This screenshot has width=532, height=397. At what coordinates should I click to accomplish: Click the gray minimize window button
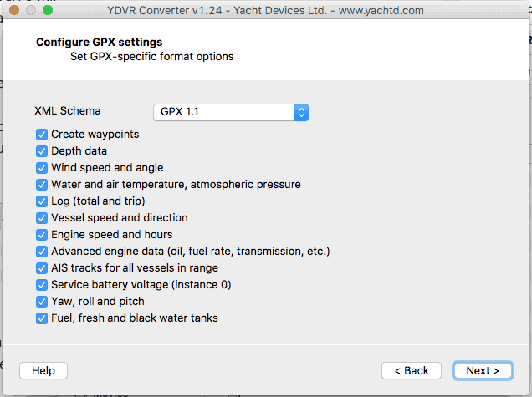[x=31, y=10]
